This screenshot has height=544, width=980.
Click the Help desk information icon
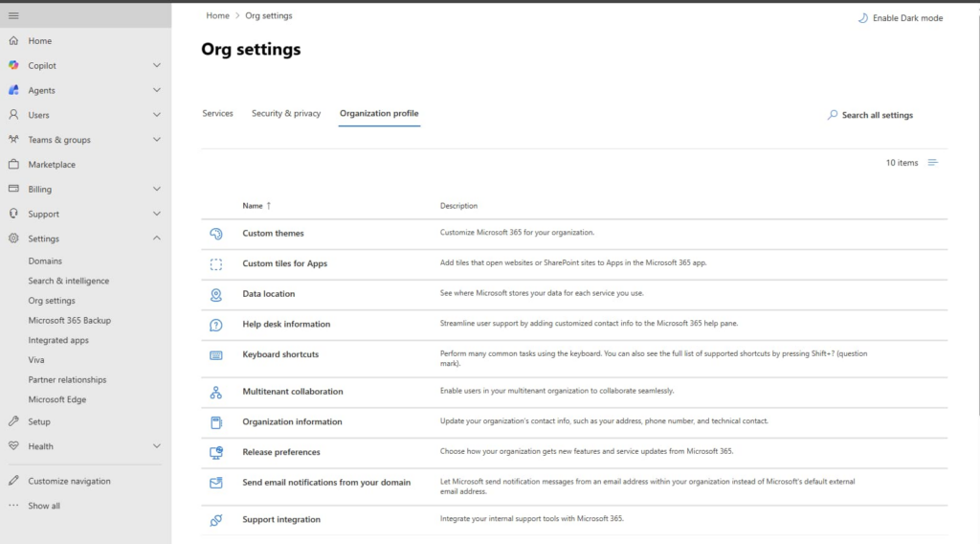click(216, 326)
